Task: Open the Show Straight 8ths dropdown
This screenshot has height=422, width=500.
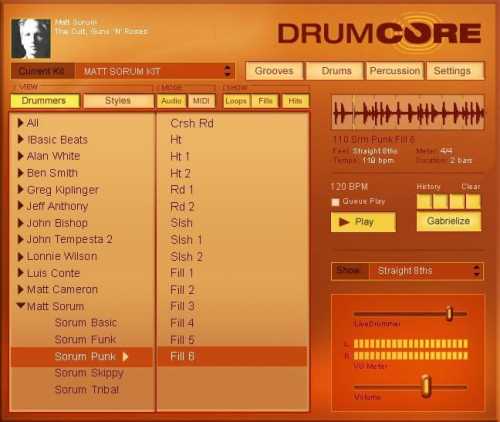Action: (x=426, y=271)
